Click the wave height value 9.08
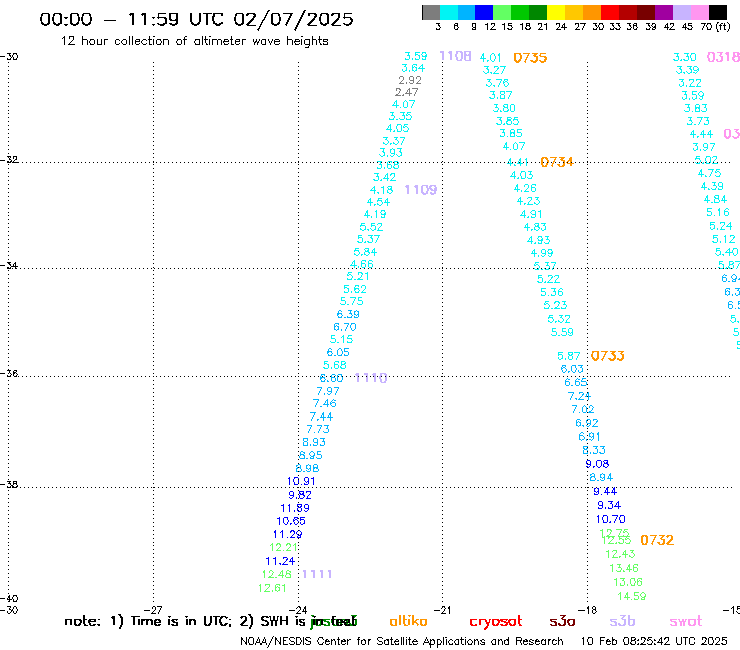Image resolution: width=740 pixels, height=650 pixels. click(x=597, y=464)
